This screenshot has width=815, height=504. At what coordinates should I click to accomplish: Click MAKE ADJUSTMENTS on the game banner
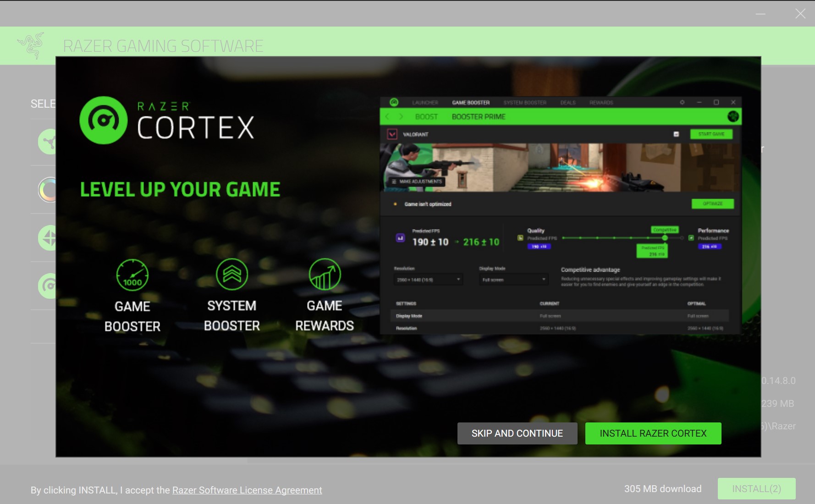point(416,181)
